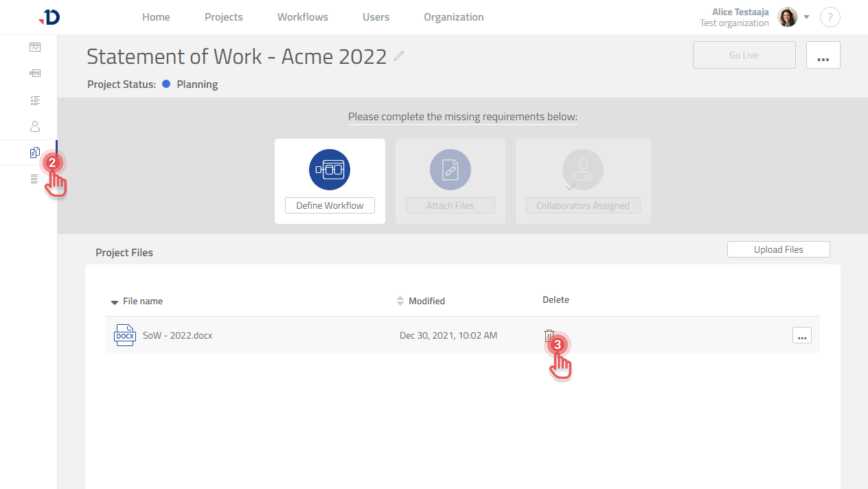Open the dashboard overview sidebar icon
The width and height of the screenshot is (868, 489).
pyautogui.click(x=35, y=47)
